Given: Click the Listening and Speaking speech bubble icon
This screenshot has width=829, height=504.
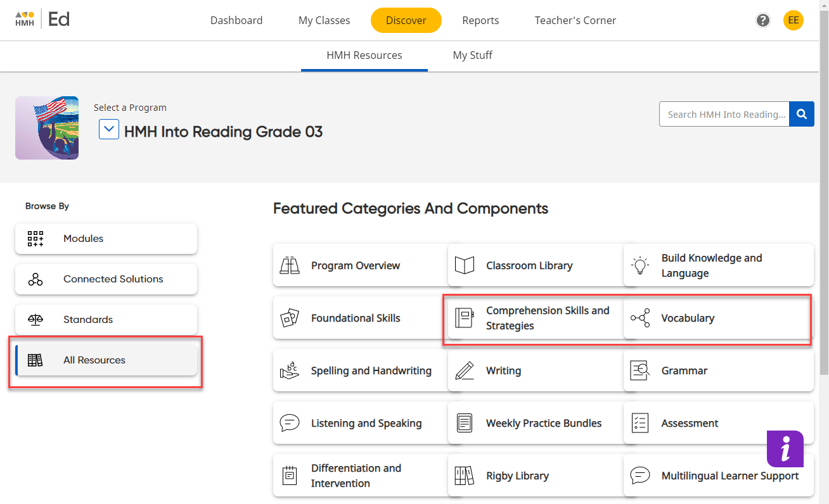Looking at the screenshot, I should [x=290, y=423].
